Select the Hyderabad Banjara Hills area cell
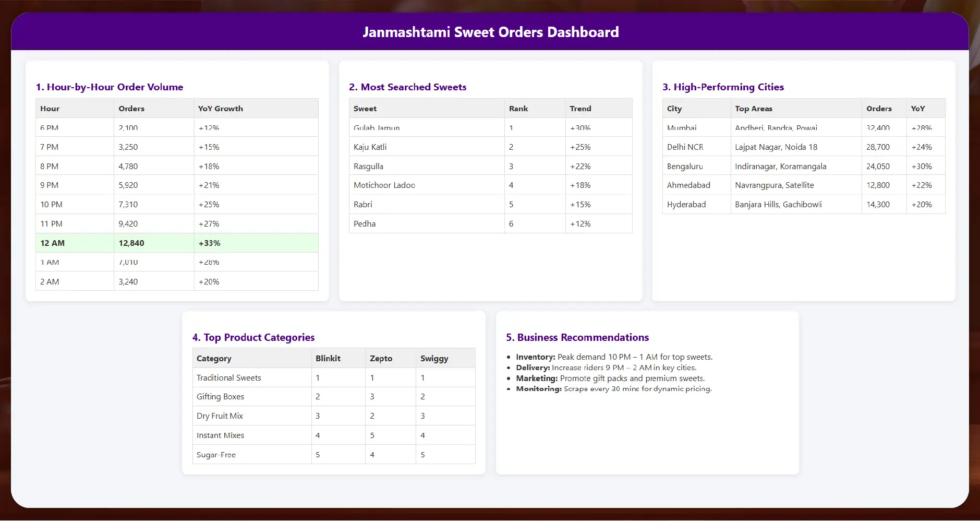This screenshot has height=521, width=980. click(778, 204)
